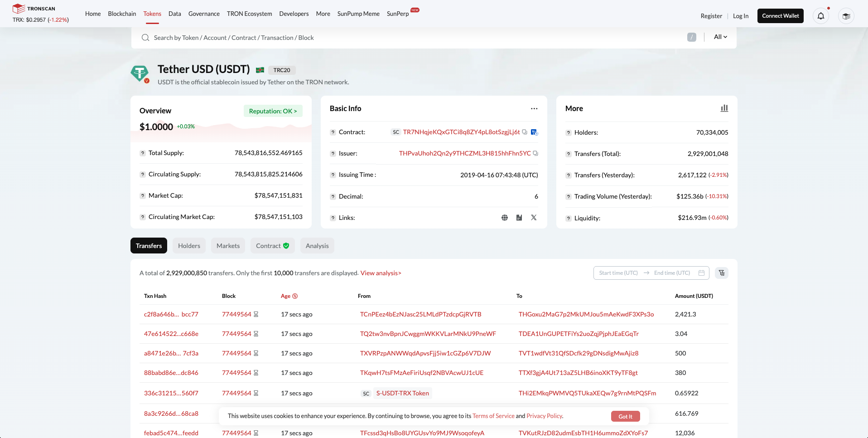Open the whitepaper document link icon
The image size is (868, 438).
pyautogui.click(x=519, y=218)
